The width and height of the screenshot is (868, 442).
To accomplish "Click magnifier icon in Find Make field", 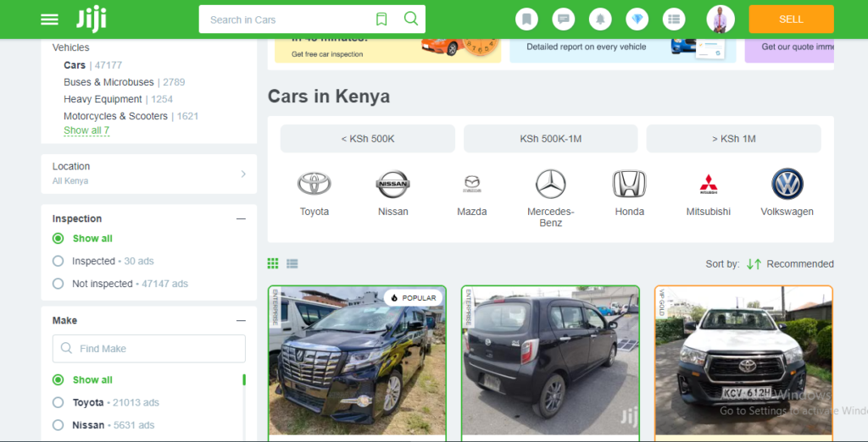I will (66, 348).
